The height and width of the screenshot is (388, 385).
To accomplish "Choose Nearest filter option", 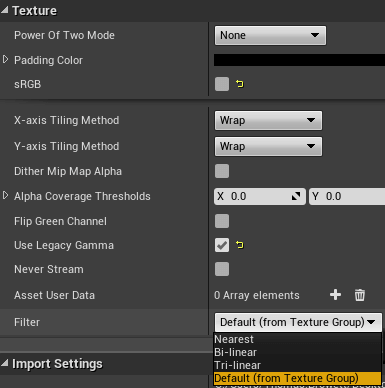I will [297, 339].
